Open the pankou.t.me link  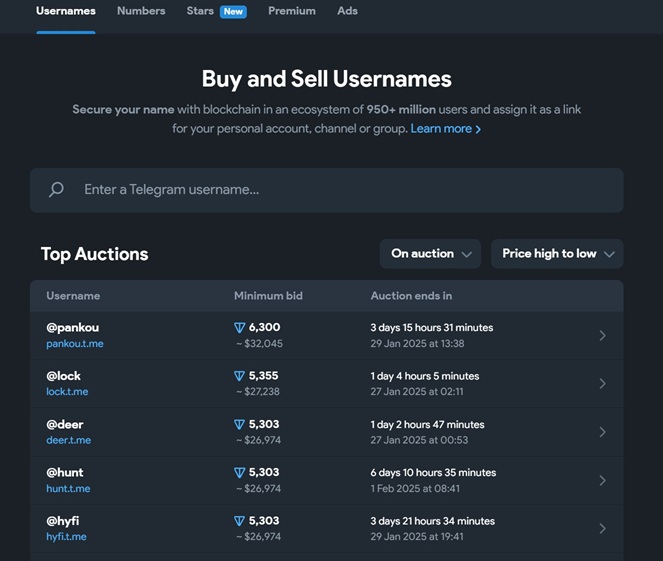pyautogui.click(x=74, y=344)
